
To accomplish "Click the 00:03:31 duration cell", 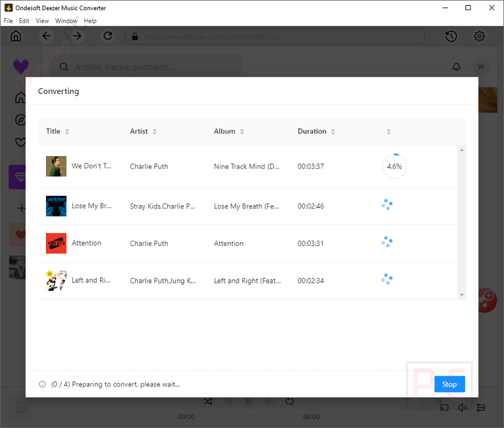I will 311,244.
